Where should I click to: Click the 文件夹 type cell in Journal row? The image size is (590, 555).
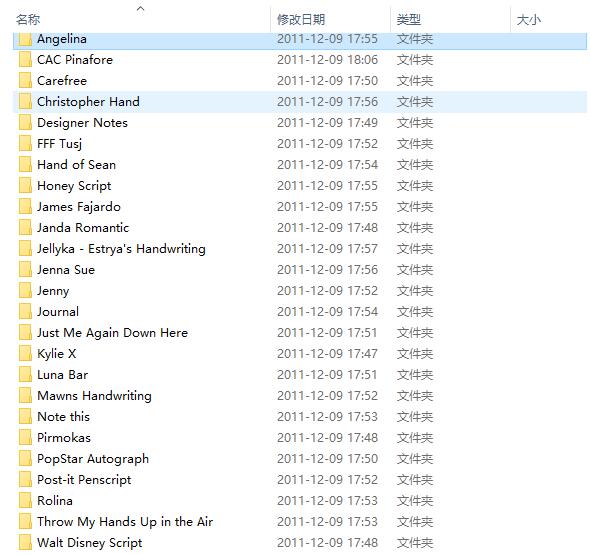tap(415, 312)
